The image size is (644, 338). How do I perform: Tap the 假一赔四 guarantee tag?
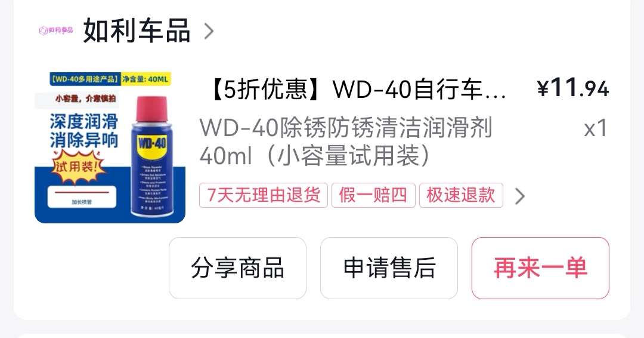373,195
